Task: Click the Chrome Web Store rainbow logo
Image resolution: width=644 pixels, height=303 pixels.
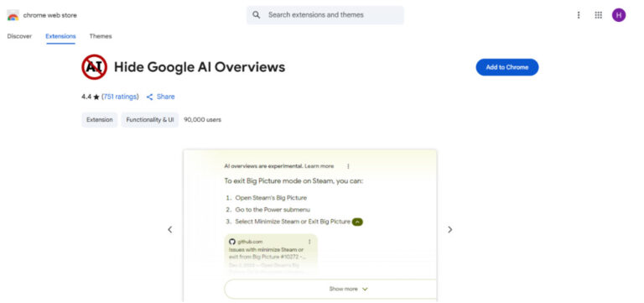Action: (13, 15)
